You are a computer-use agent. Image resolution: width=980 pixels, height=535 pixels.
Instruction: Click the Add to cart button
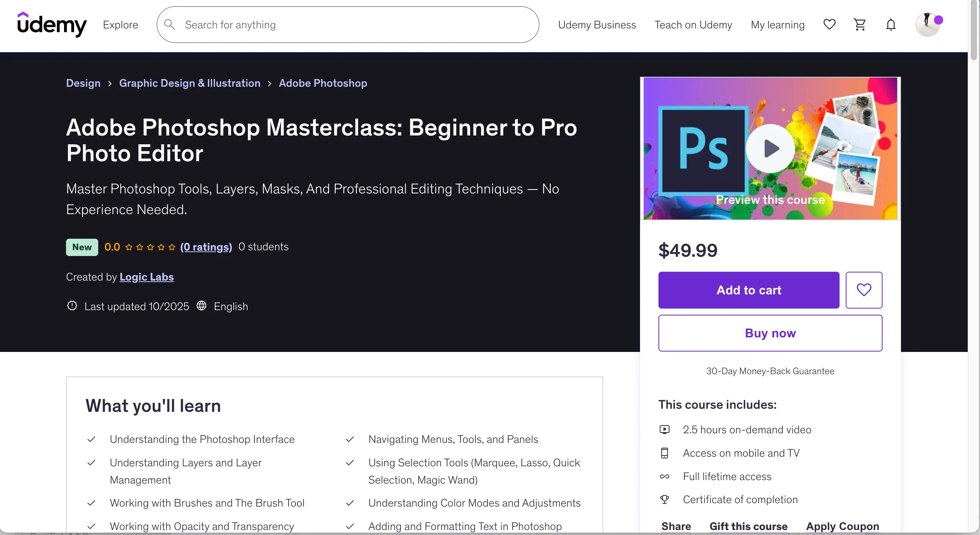[749, 290]
